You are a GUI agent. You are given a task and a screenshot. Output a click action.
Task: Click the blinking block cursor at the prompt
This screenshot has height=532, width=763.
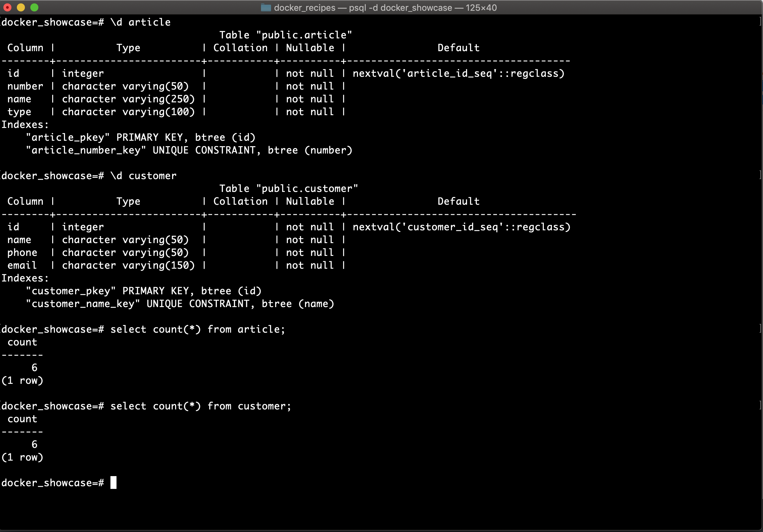pos(114,483)
